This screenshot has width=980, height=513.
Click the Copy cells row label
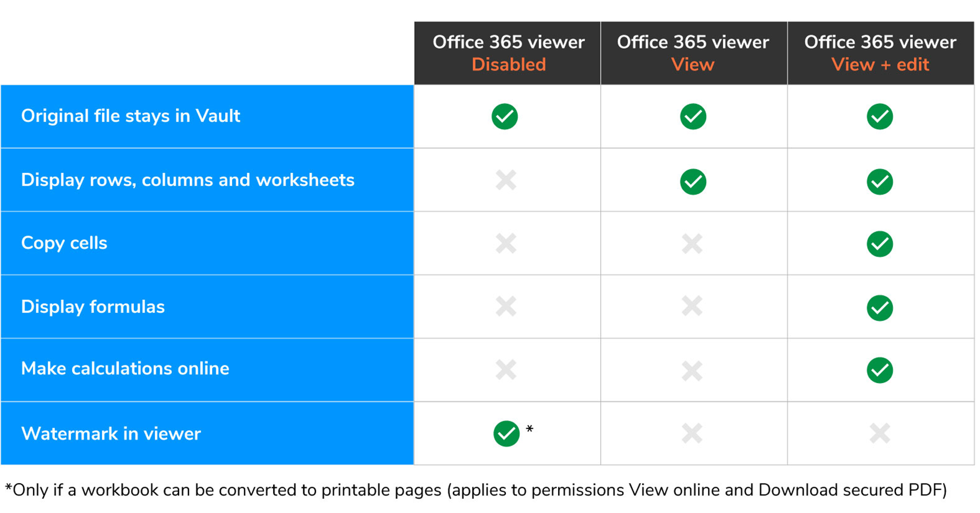(64, 243)
